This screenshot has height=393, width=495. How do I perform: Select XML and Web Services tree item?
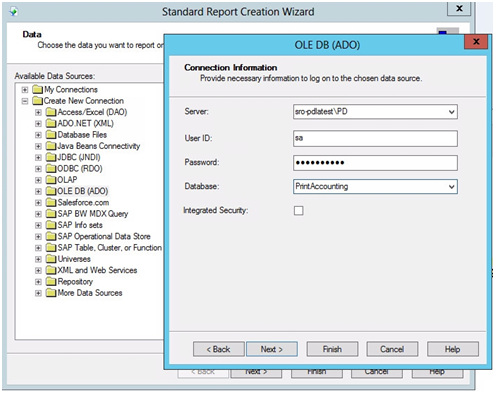[97, 270]
